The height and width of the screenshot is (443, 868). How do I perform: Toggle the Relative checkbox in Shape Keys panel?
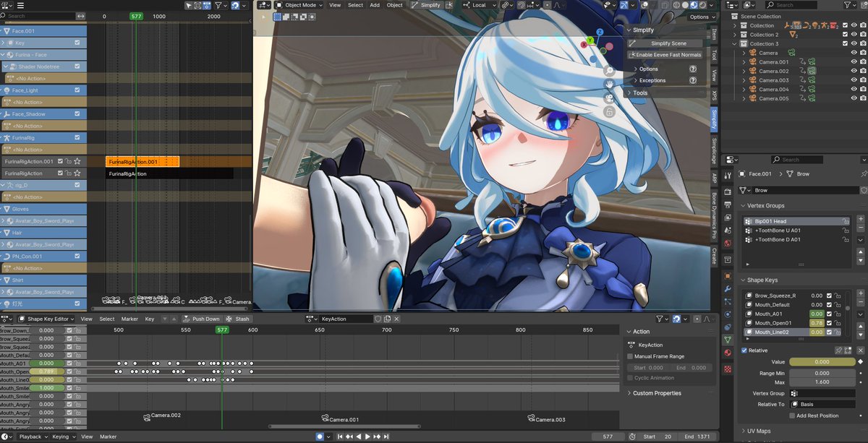tap(744, 350)
